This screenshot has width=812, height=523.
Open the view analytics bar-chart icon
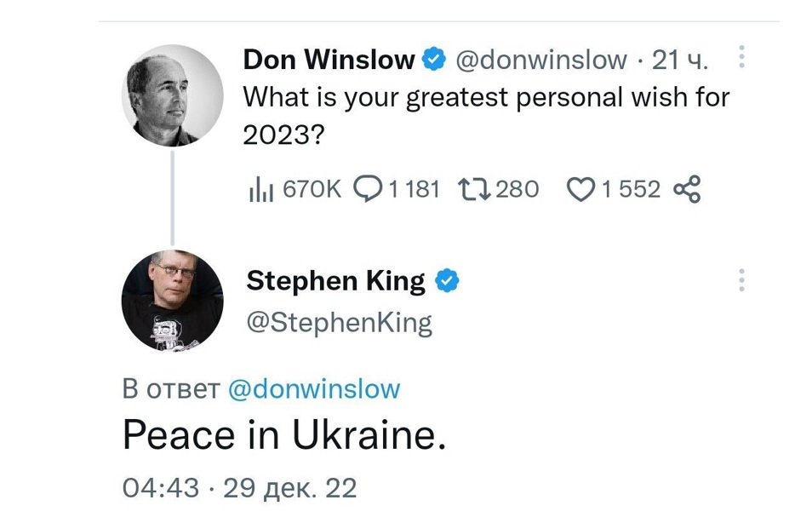[261, 189]
